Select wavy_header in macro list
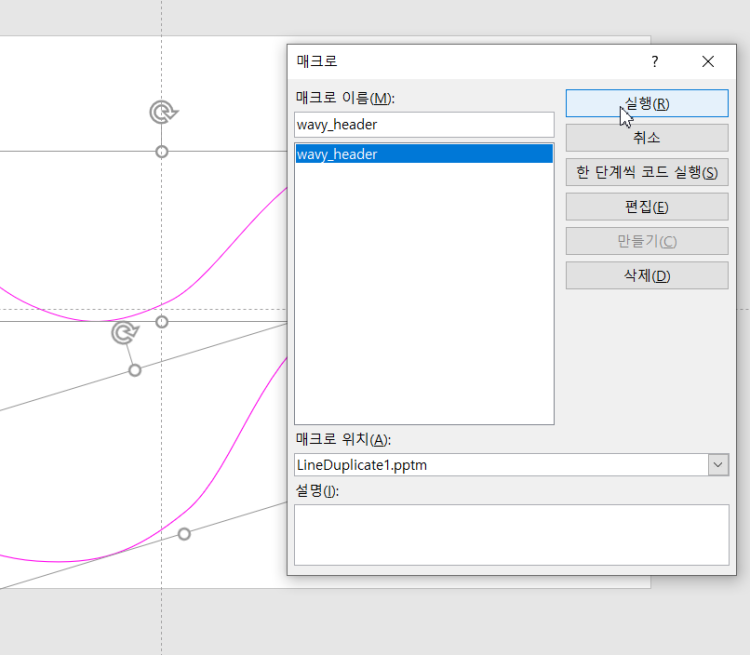Screen dimensions: 750x655 click(x=424, y=154)
